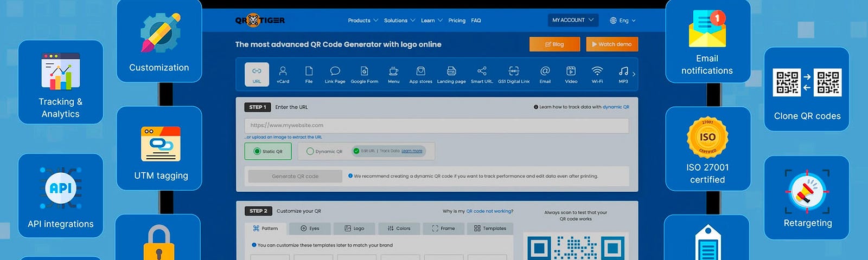The width and height of the screenshot is (868, 260).
Task: Choose the Static QR option
Action: (268, 151)
